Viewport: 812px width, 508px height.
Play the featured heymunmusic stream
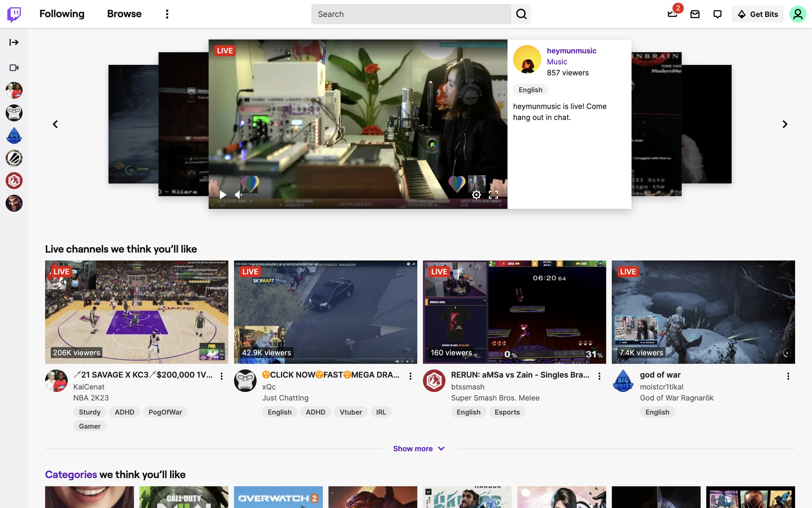(x=223, y=195)
